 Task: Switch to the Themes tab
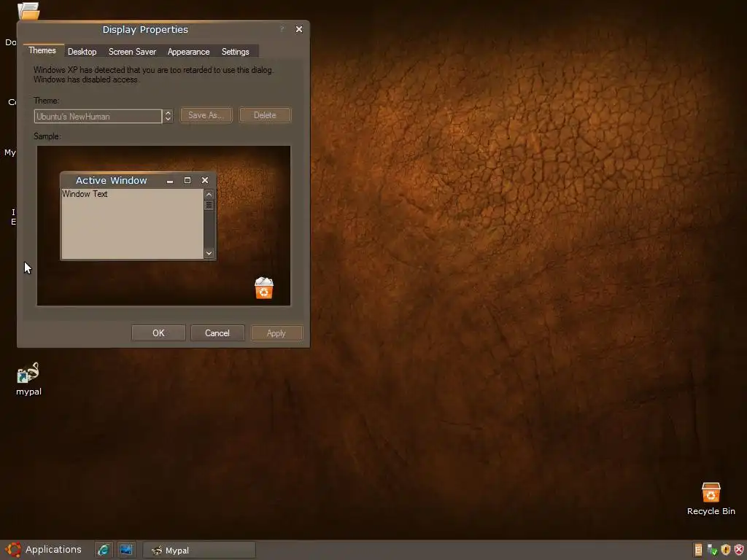(42, 50)
